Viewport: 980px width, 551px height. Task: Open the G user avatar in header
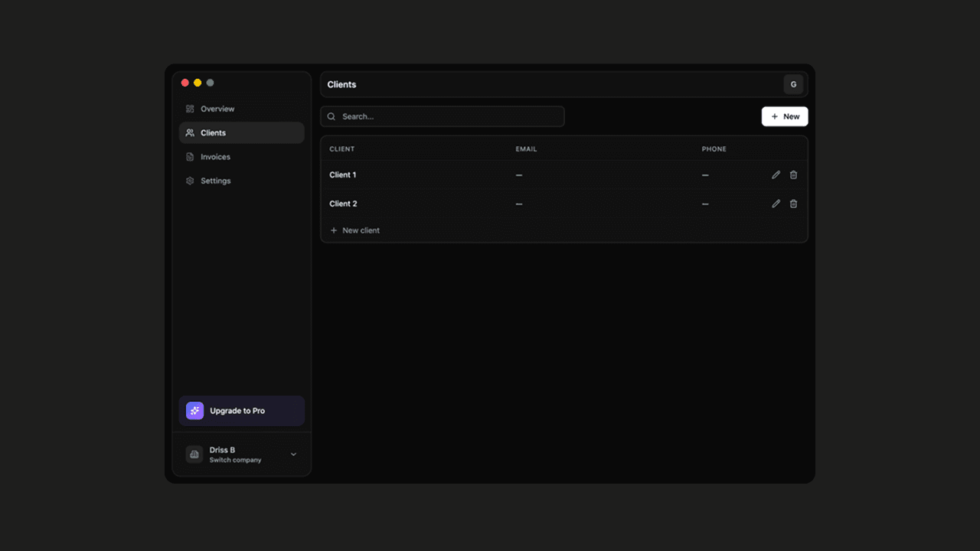(x=793, y=84)
